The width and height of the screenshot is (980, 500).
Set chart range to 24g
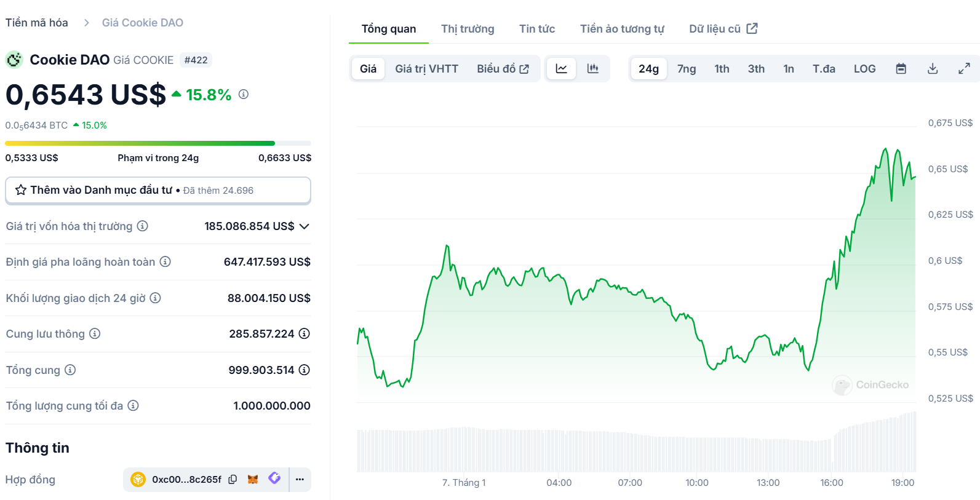[x=649, y=69]
